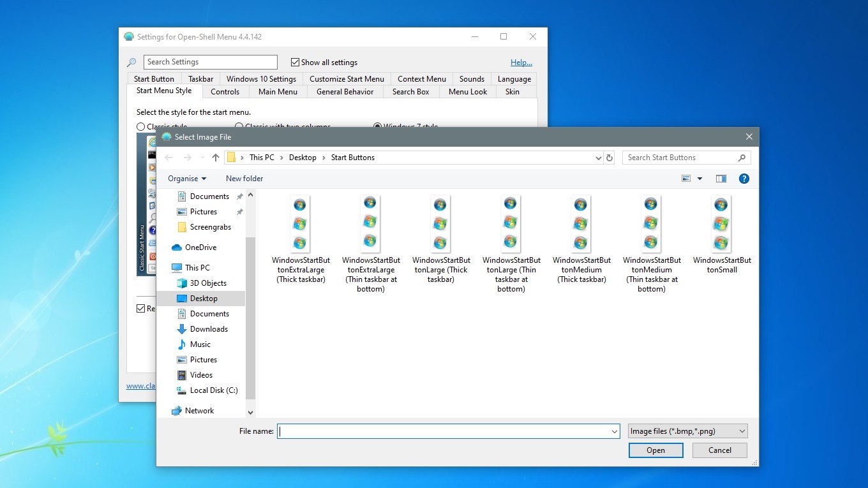This screenshot has height=488, width=868.
Task: Open the Help question mark icon in dialog
Action: pyautogui.click(x=744, y=179)
